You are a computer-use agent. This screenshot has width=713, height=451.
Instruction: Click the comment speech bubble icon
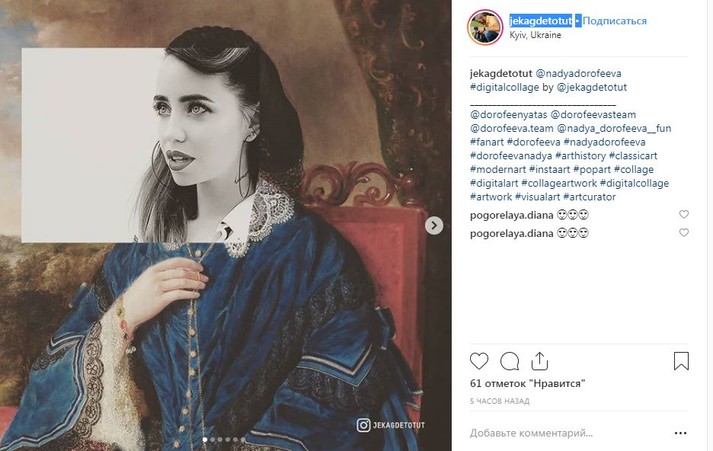pyautogui.click(x=509, y=361)
